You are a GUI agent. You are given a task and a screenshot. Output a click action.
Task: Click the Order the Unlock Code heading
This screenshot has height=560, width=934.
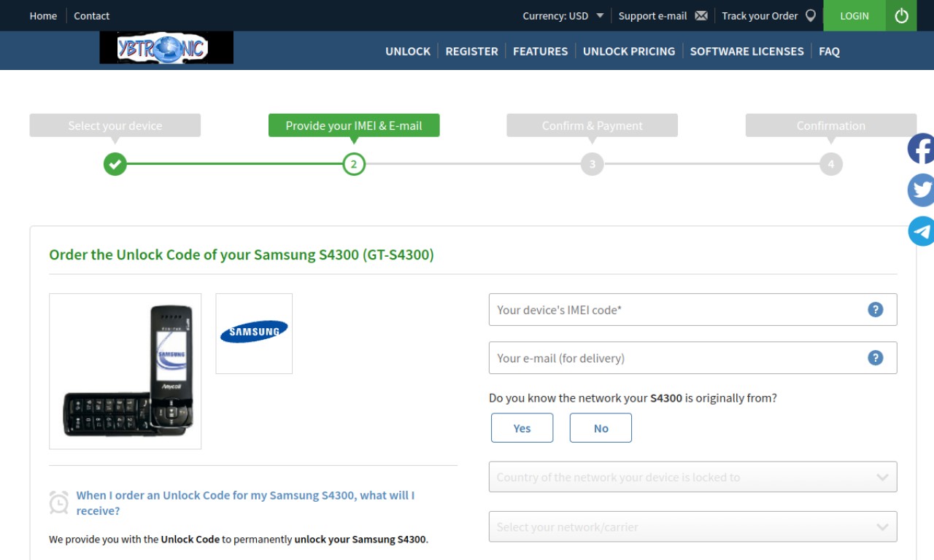pyautogui.click(x=242, y=254)
